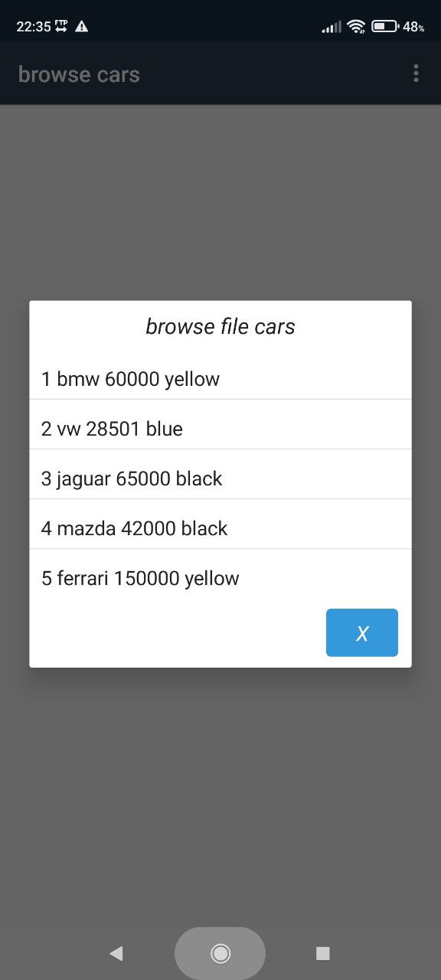Image resolution: width=441 pixels, height=980 pixels.
Task: Tap the 22:35 clock in the status bar
Action: click(x=34, y=26)
